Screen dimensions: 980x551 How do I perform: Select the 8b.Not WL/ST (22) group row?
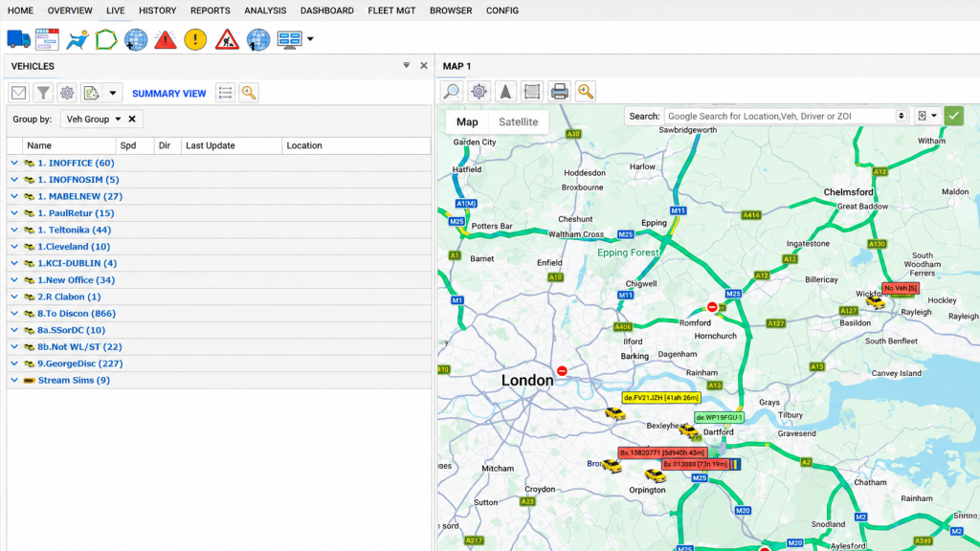(x=219, y=346)
